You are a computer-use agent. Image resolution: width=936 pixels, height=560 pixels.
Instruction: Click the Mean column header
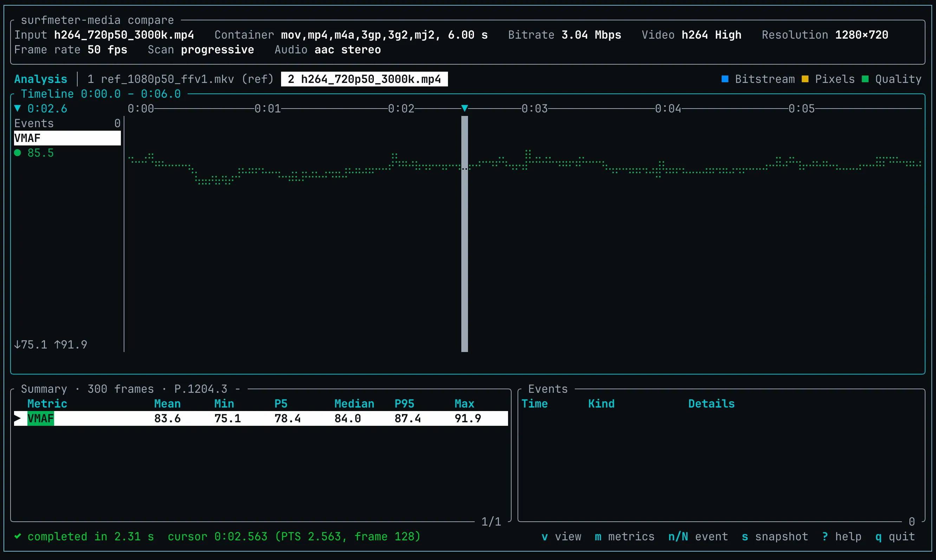pos(167,404)
